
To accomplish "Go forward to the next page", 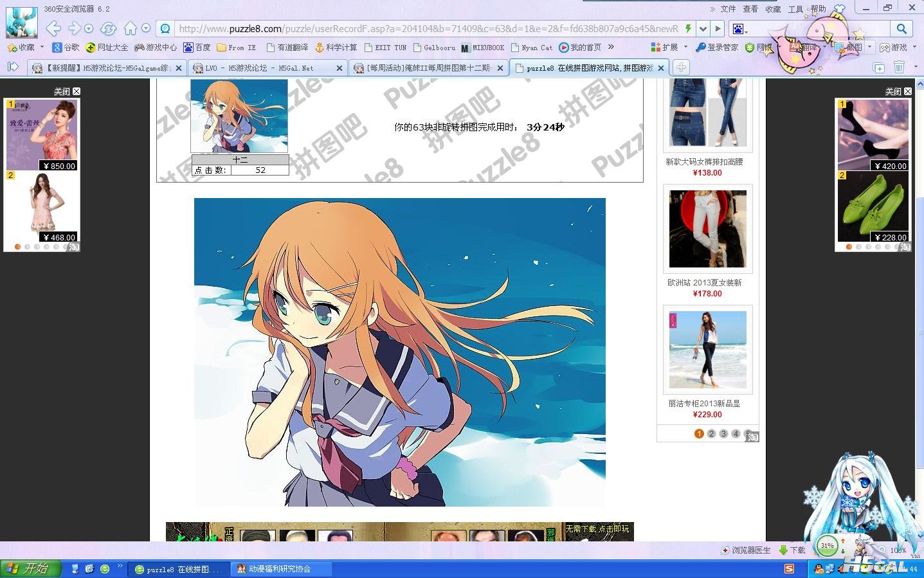I will coord(75,28).
